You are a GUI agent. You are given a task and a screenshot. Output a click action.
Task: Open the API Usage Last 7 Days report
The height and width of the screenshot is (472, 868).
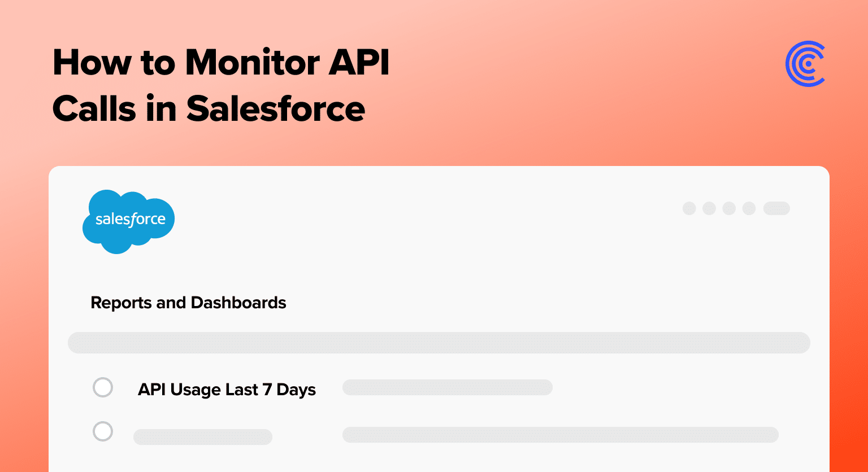[227, 390]
